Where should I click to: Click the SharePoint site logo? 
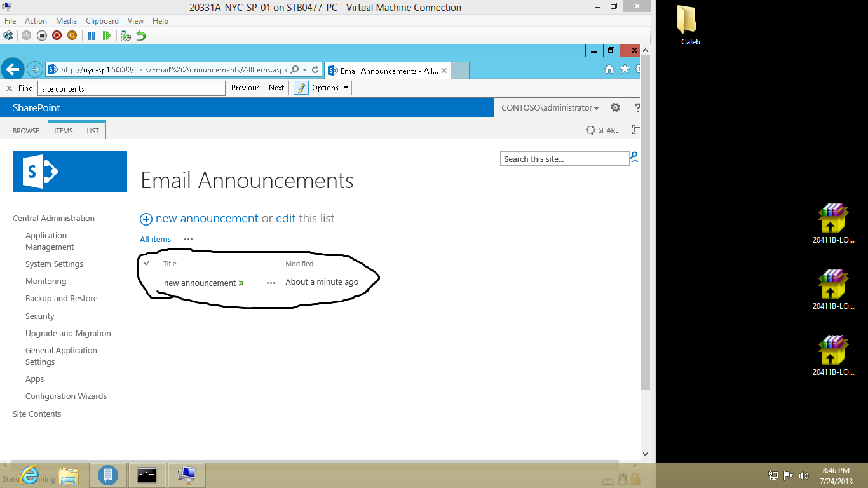tap(70, 172)
